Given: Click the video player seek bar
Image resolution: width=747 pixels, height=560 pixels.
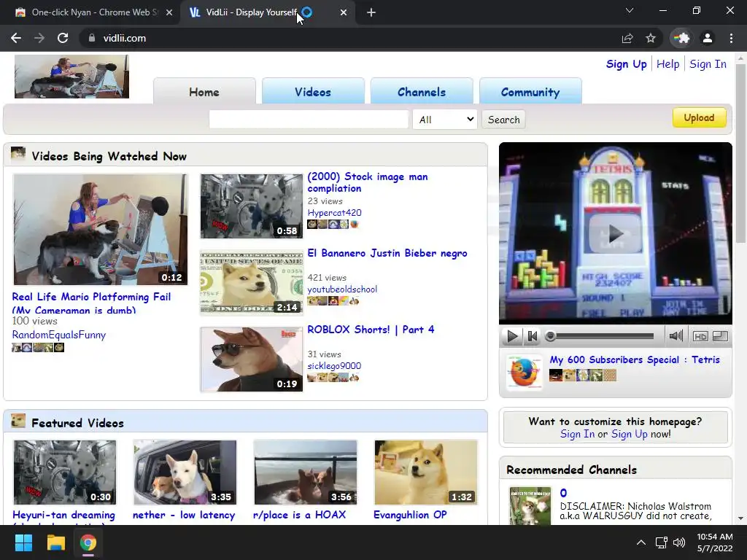Looking at the screenshot, I should coord(600,336).
